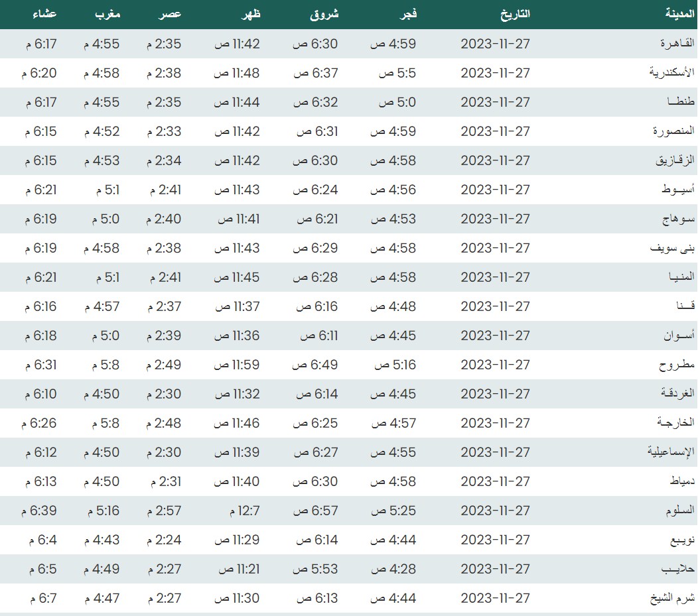Select the شروق column header
Viewport: 698px width, 616px height.
point(324,14)
